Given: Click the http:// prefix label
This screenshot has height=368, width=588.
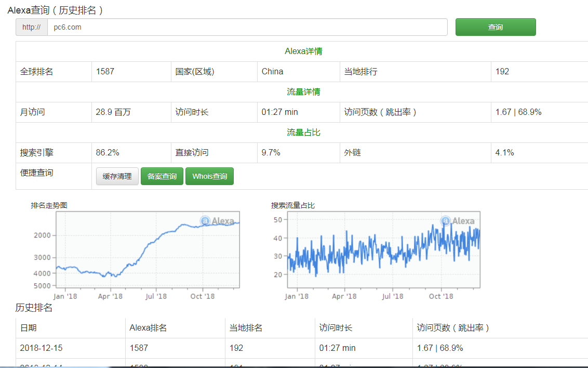Looking at the screenshot, I should click(x=32, y=27).
